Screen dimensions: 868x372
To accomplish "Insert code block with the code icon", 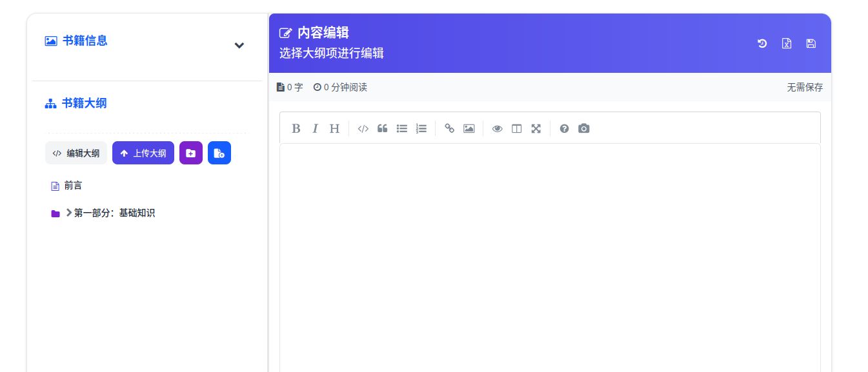I will (363, 128).
